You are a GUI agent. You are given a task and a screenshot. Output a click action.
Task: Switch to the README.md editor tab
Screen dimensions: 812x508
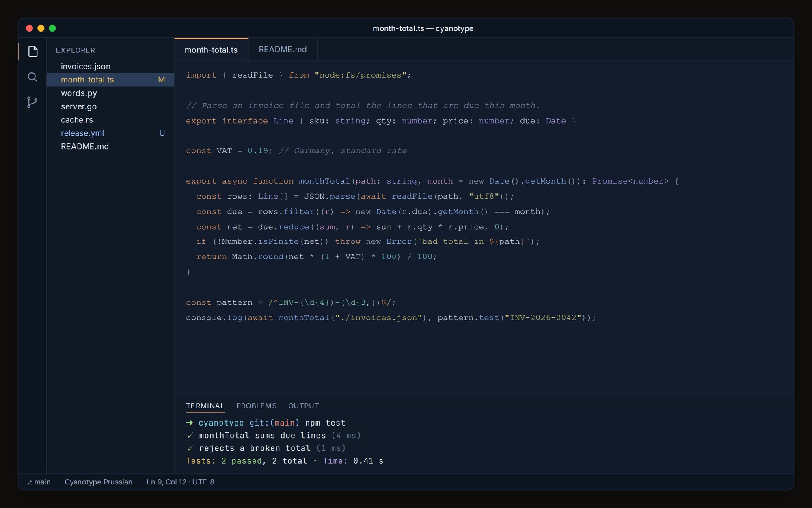point(283,49)
